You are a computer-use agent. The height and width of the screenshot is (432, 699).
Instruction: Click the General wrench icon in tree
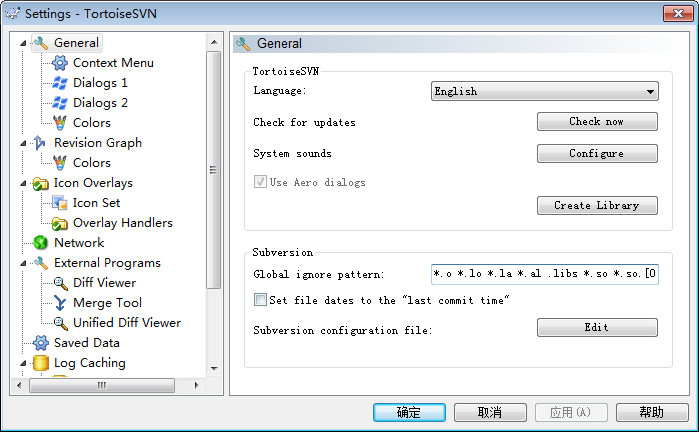41,43
